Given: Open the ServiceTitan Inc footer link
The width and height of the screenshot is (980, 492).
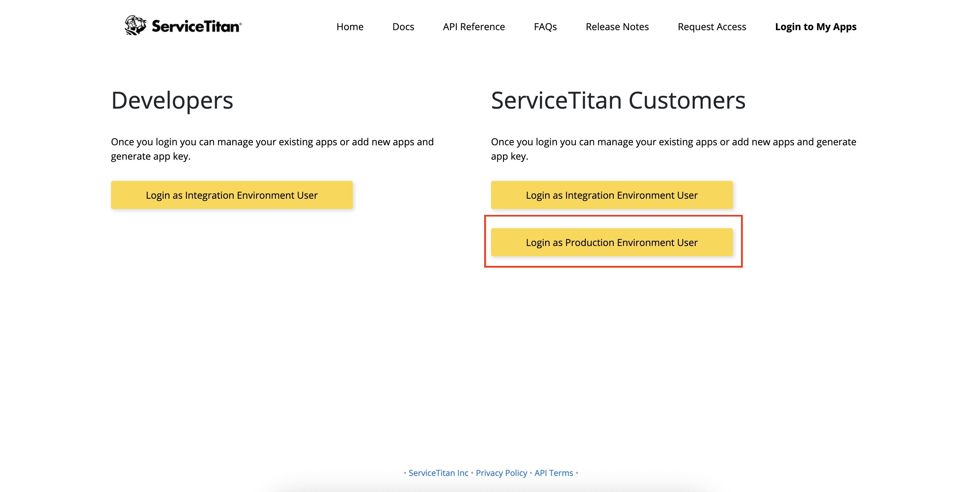Looking at the screenshot, I should tap(438, 472).
